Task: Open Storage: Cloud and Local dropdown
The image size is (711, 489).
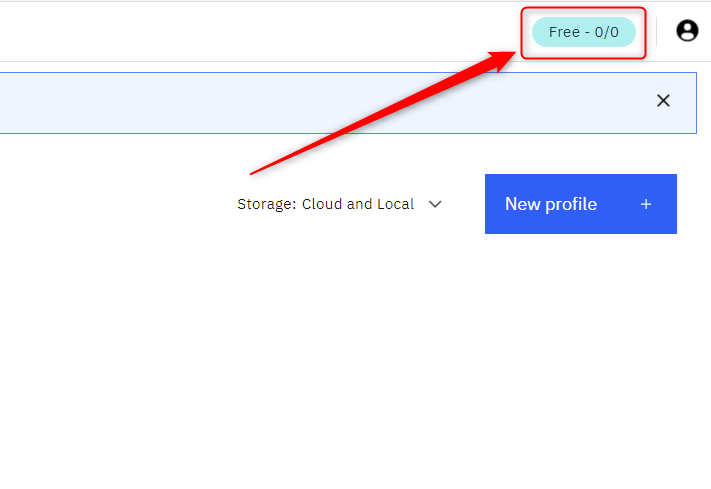Action: pyautogui.click(x=339, y=204)
